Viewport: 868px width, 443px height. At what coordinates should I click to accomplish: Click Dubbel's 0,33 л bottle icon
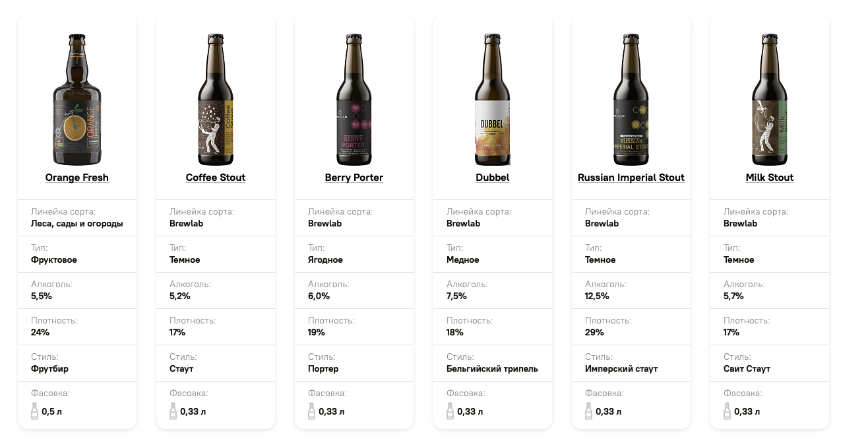[450, 411]
